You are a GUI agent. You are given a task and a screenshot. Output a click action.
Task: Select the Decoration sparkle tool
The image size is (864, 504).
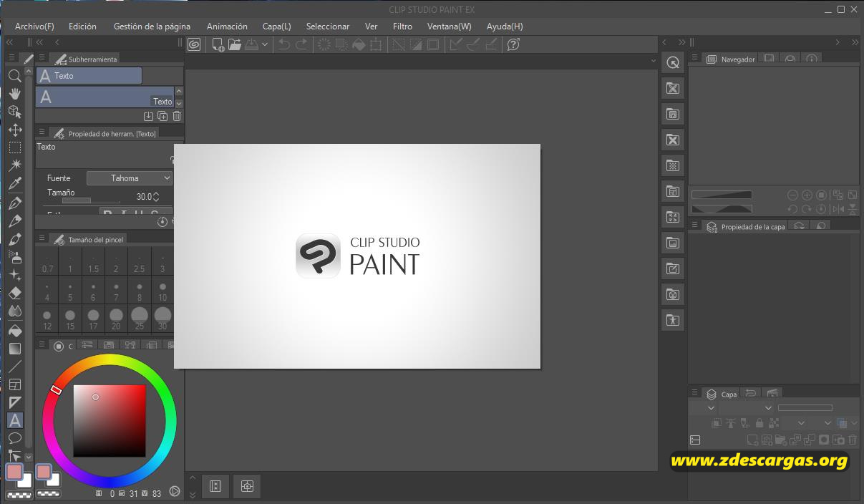point(14,275)
